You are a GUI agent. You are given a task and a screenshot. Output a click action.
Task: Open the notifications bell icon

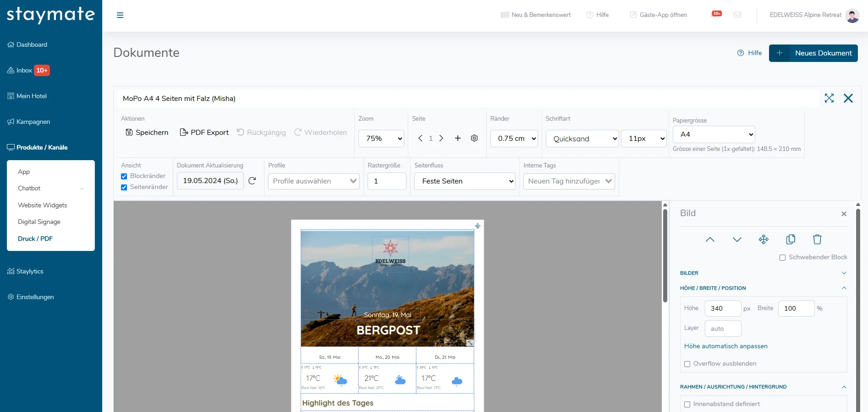(716, 15)
